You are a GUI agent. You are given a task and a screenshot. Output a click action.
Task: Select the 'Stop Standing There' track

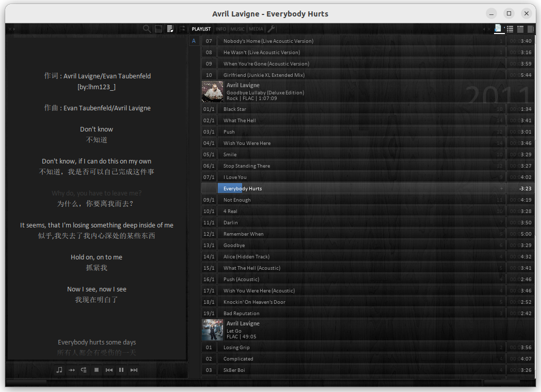pos(368,166)
